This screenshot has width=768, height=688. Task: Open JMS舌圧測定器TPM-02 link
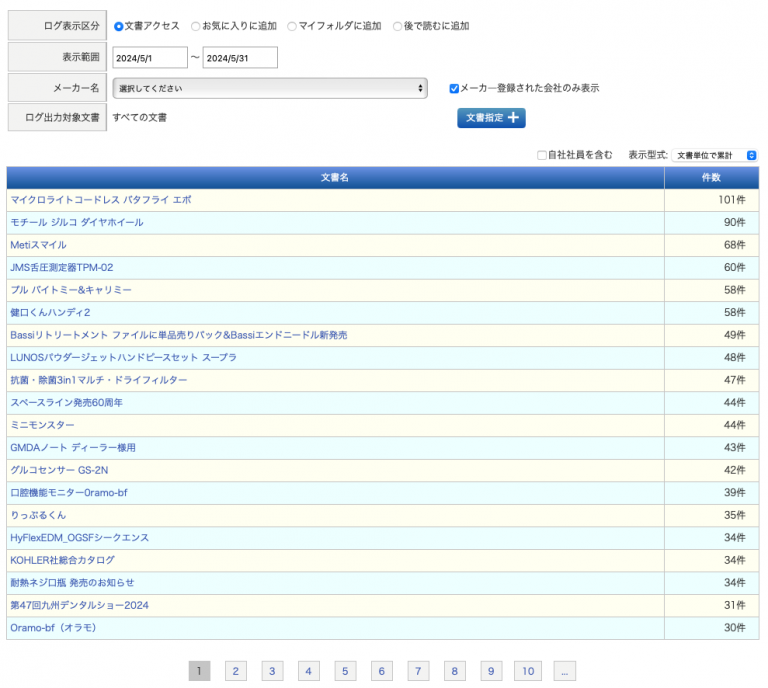pyautogui.click(x=62, y=267)
